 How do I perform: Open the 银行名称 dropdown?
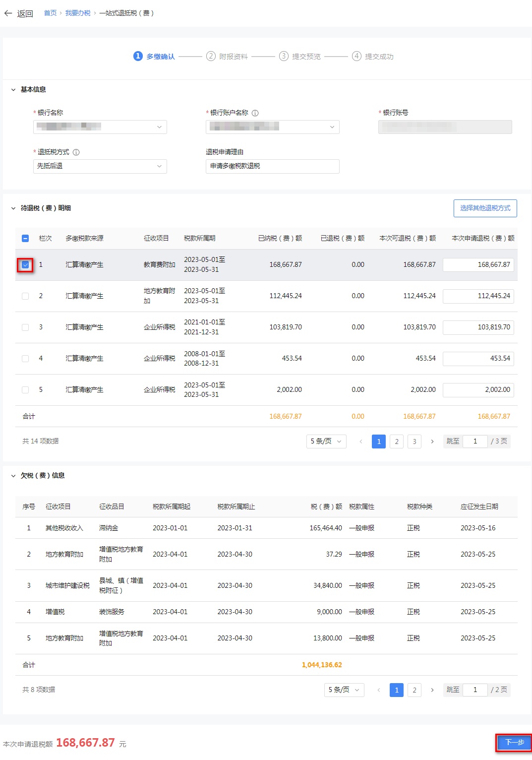coord(100,127)
